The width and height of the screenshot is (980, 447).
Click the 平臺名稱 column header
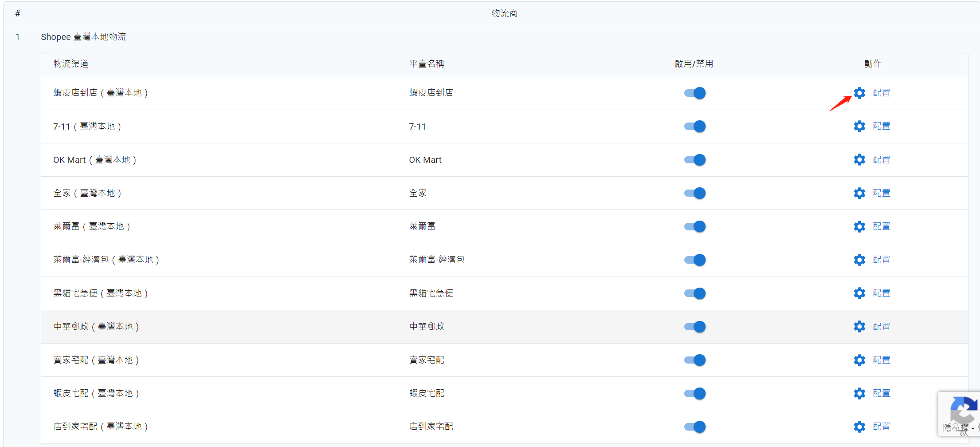(427, 64)
